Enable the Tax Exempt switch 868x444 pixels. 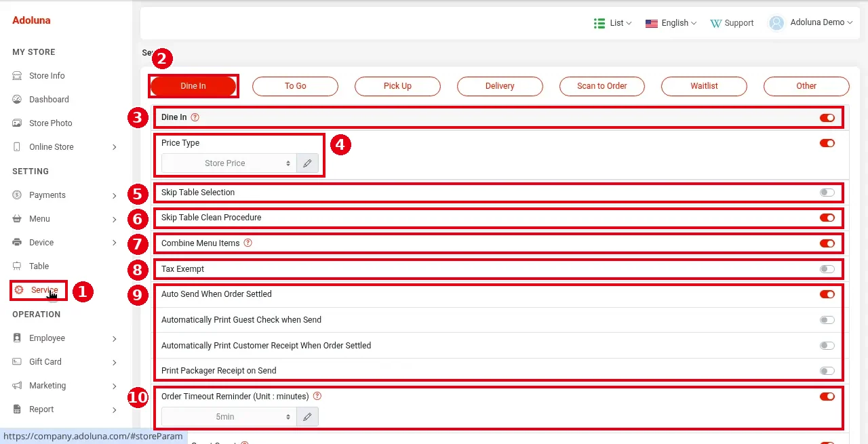click(x=827, y=269)
